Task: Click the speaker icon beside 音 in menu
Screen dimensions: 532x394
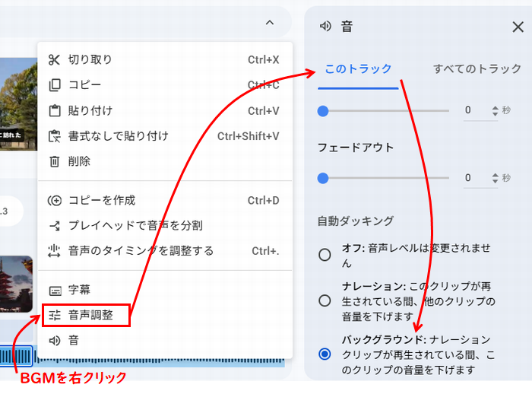Action: 54,341
